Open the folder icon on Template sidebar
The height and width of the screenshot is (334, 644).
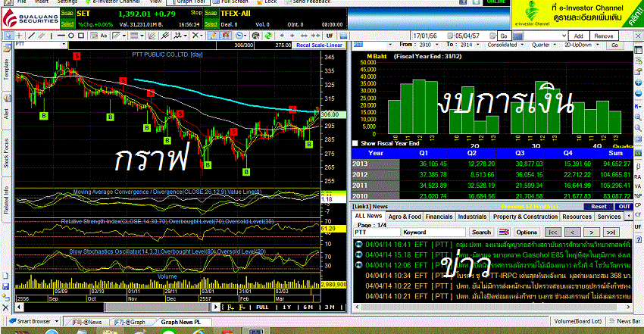point(7,48)
